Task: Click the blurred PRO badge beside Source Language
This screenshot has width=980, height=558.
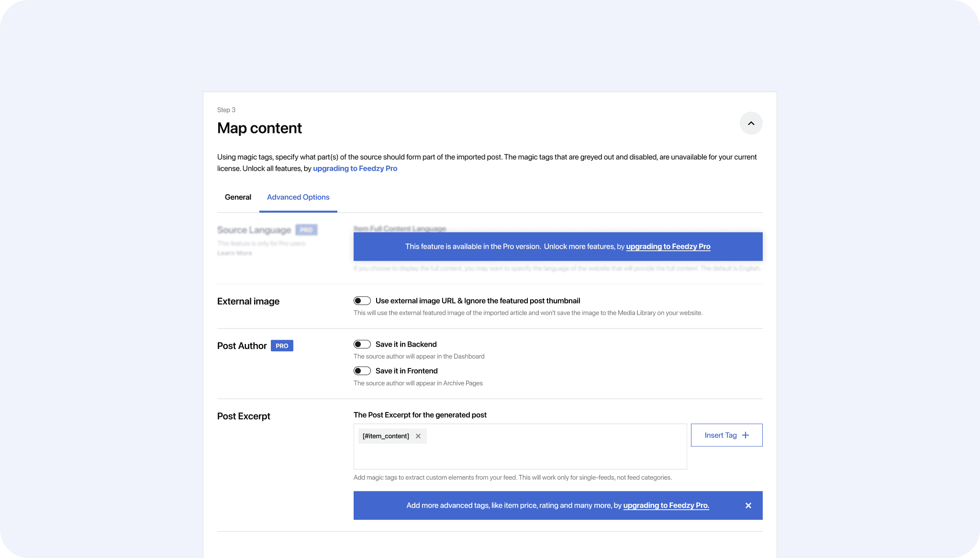Action: 306,230
